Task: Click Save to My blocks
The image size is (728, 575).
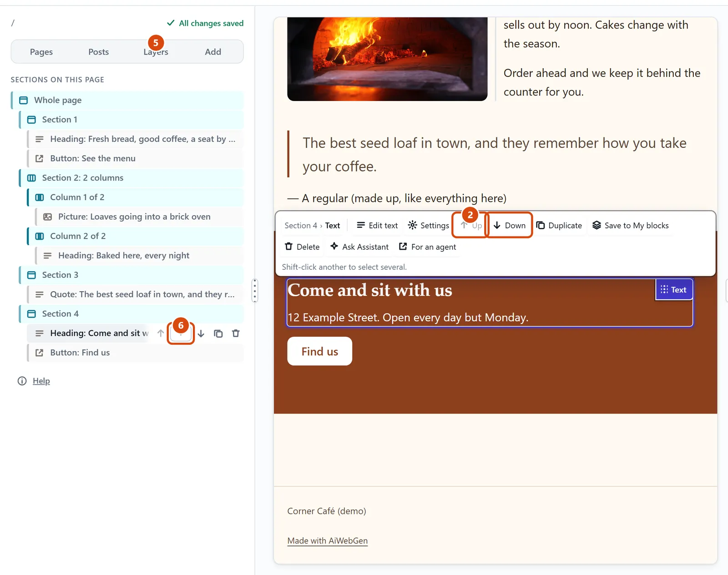Action: point(630,225)
